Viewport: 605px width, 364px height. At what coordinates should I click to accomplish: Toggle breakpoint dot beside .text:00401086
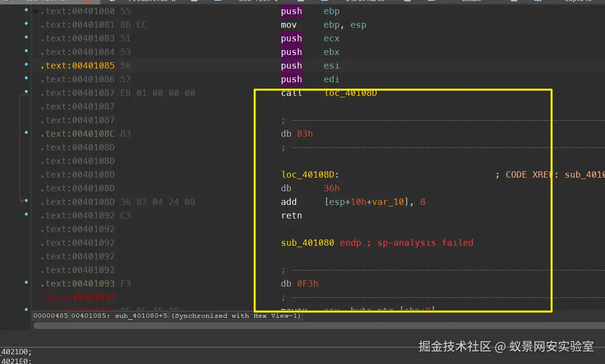pos(26,78)
